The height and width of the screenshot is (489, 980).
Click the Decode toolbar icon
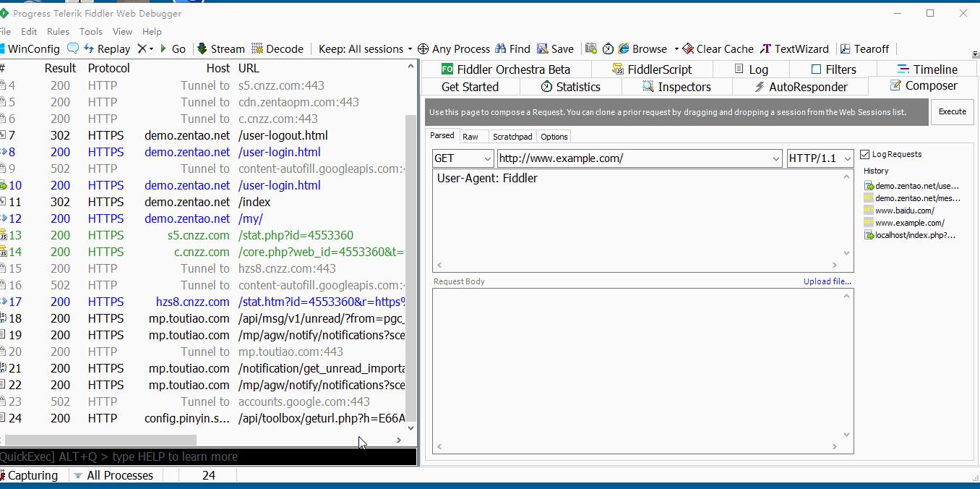click(x=278, y=49)
